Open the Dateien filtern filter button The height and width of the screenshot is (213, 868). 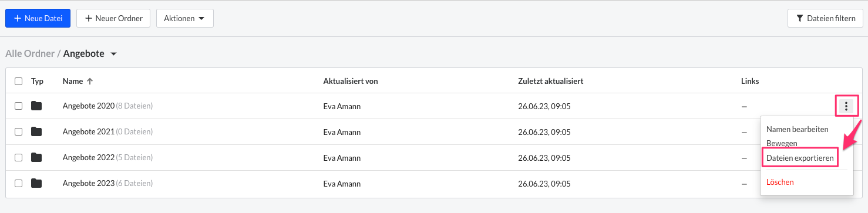pyautogui.click(x=825, y=18)
